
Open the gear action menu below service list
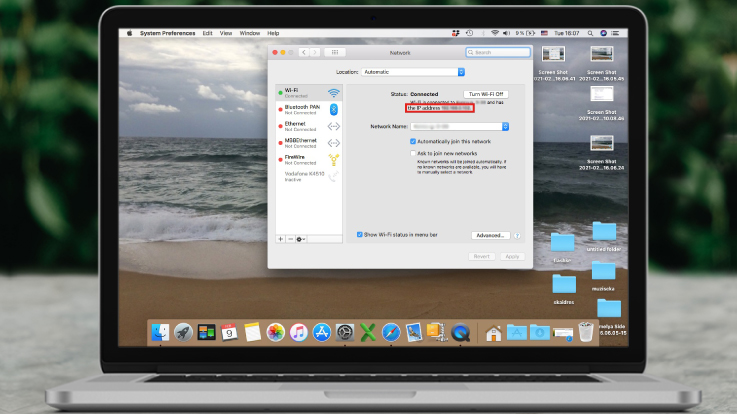301,239
